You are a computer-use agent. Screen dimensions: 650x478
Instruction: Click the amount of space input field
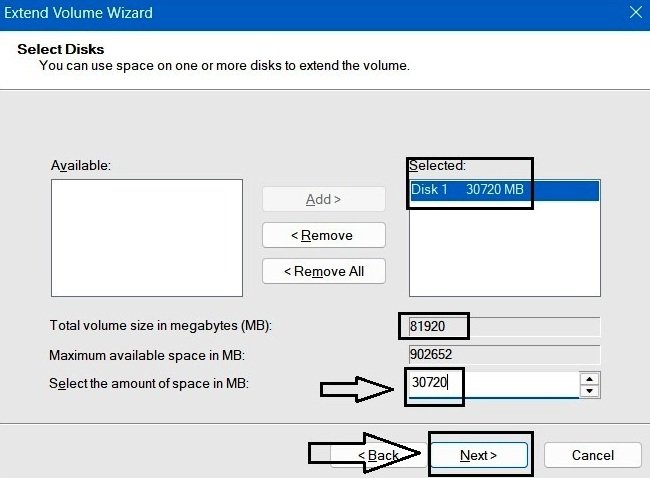[494, 384]
